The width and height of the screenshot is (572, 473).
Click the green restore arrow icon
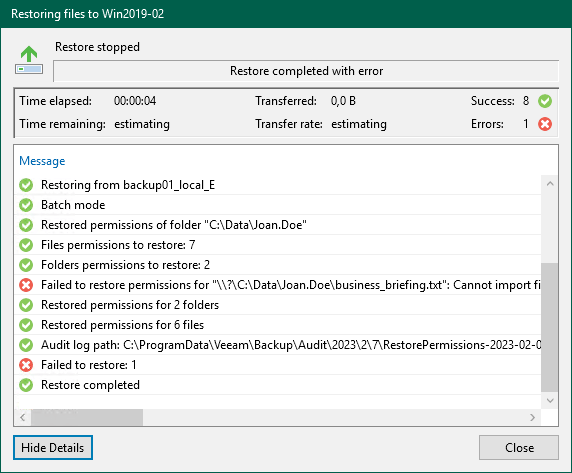tap(29, 60)
